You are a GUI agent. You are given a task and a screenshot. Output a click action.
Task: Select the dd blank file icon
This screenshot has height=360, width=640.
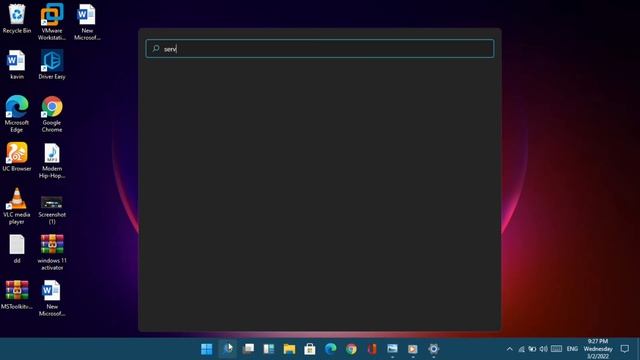click(17, 249)
